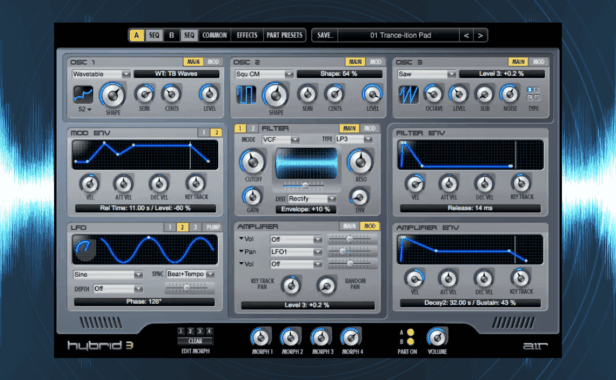Select edit morph slot 1
The image size is (616, 380).
coord(181,331)
